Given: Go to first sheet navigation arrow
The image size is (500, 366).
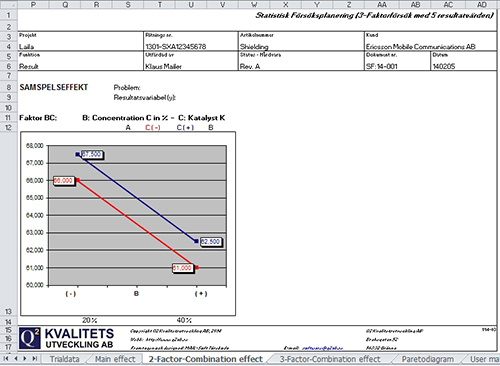Looking at the screenshot, I should click(x=6, y=359).
